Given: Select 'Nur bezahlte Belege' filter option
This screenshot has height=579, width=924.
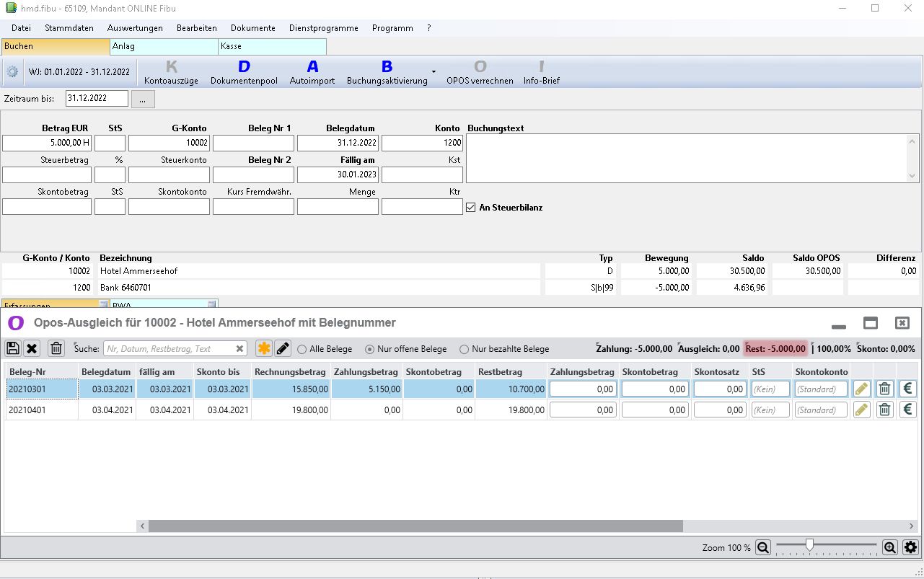Looking at the screenshot, I should click(x=465, y=349).
